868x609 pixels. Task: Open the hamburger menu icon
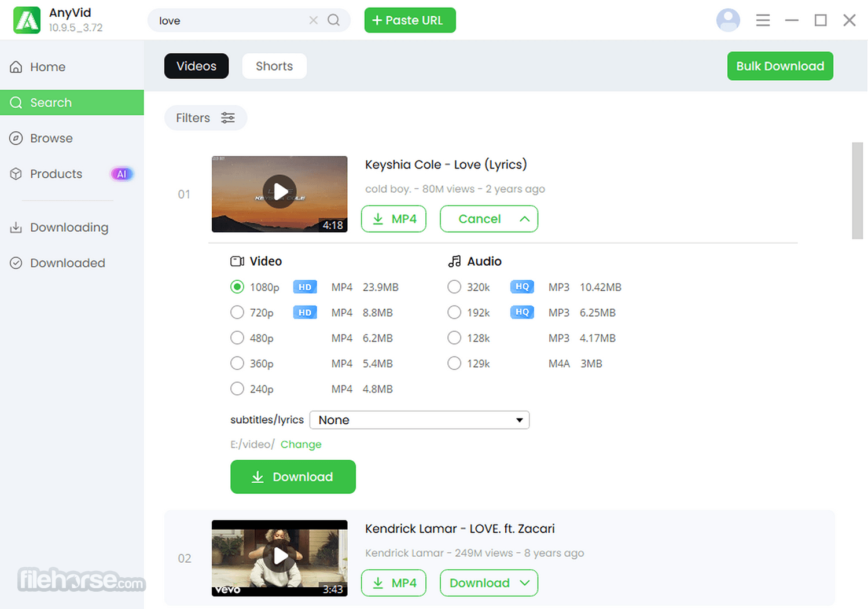click(763, 20)
